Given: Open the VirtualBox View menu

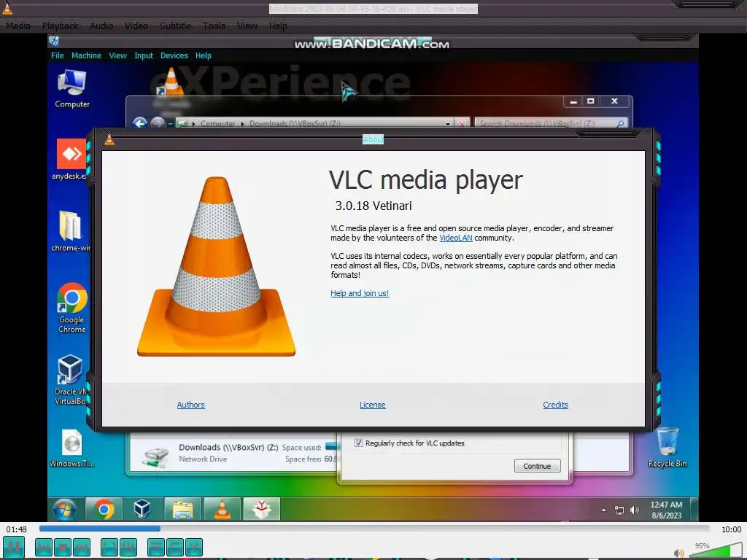Looking at the screenshot, I should [x=117, y=55].
